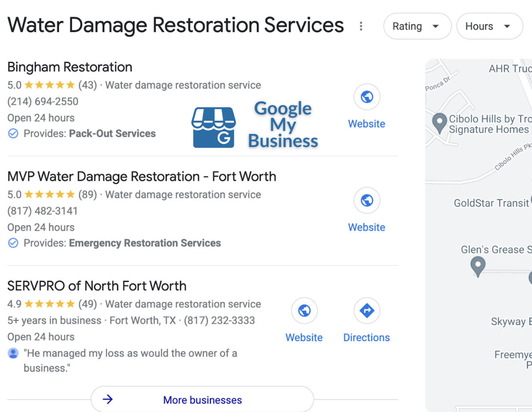Expand the Hours filter

pyautogui.click(x=489, y=26)
